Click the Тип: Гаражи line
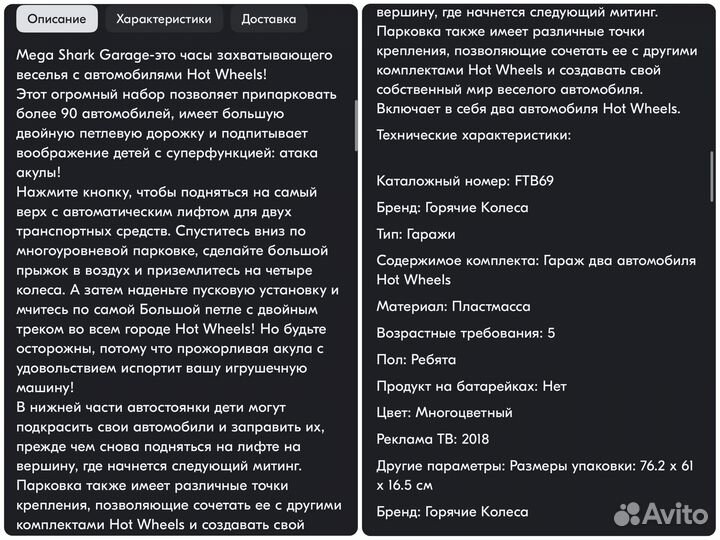 click(x=416, y=234)
